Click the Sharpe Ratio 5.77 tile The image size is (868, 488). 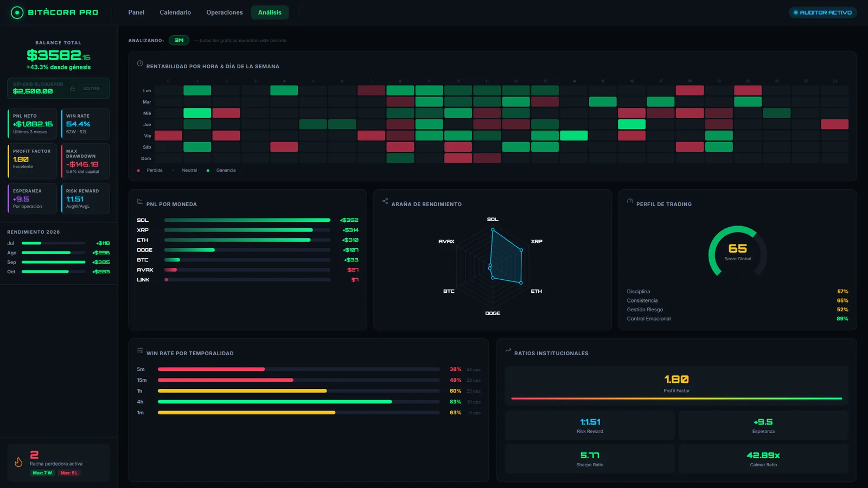[590, 459]
